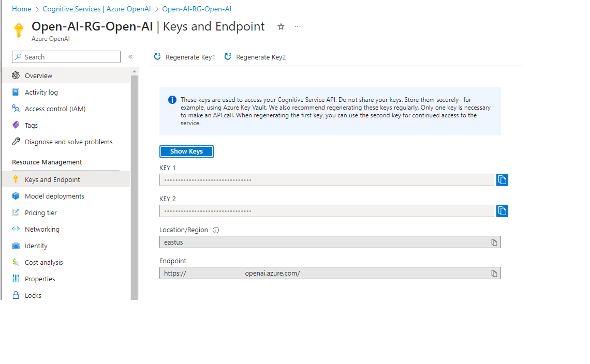The width and height of the screenshot is (590, 364).
Task: Click the Activity log icon
Action: tap(16, 92)
